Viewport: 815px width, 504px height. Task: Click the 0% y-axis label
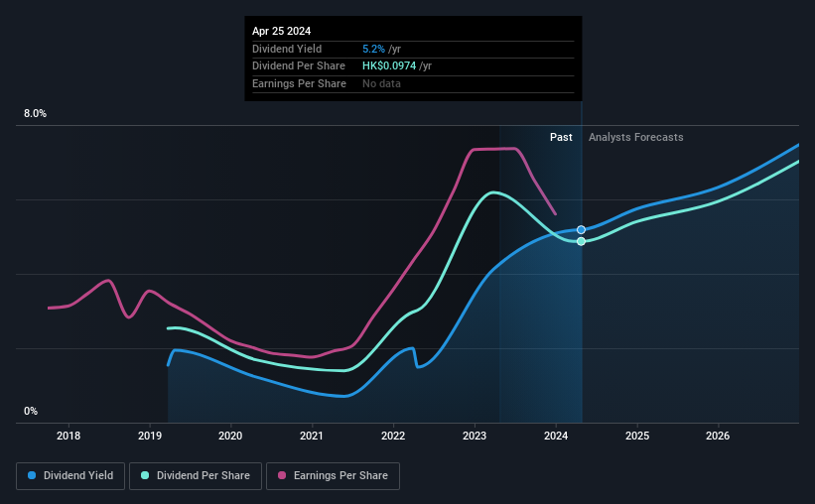(31, 411)
